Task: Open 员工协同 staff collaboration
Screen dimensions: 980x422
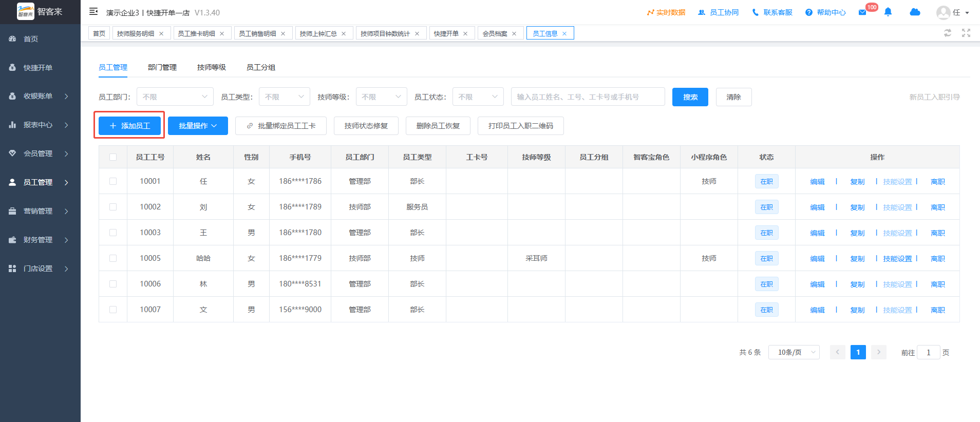Action: pyautogui.click(x=718, y=12)
